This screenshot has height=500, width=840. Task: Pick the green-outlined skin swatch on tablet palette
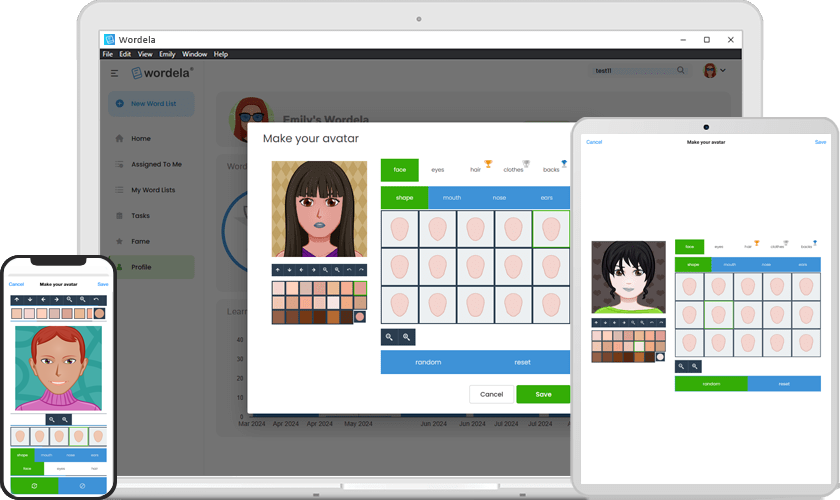pyautogui.click(x=639, y=346)
